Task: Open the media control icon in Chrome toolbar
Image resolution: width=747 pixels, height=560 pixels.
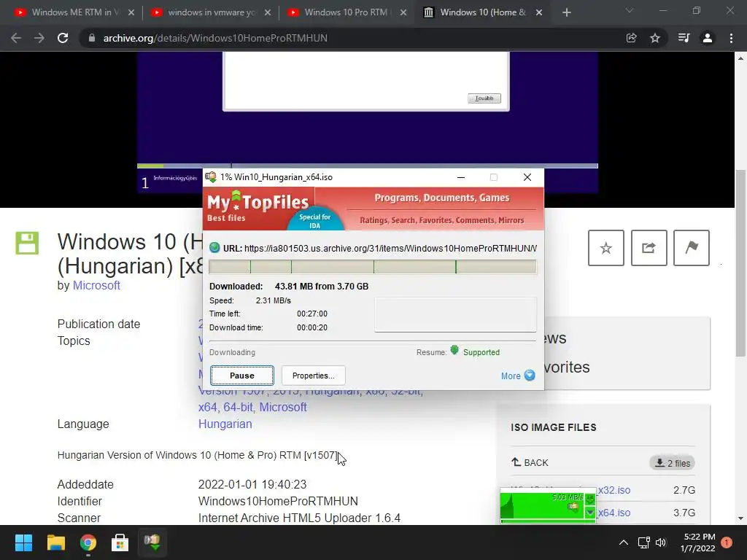Action: tap(684, 38)
